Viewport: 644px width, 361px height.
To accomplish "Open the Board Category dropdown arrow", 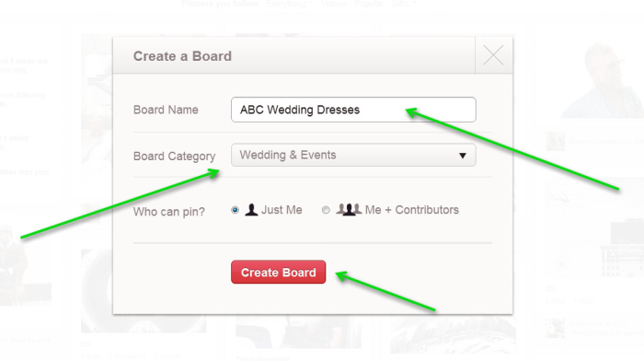I will (463, 156).
